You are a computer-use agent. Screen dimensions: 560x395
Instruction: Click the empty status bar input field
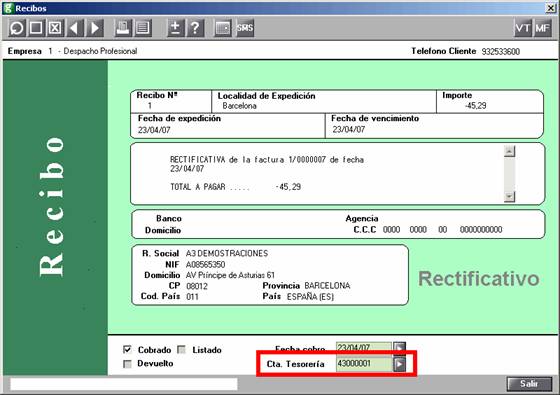124,384
